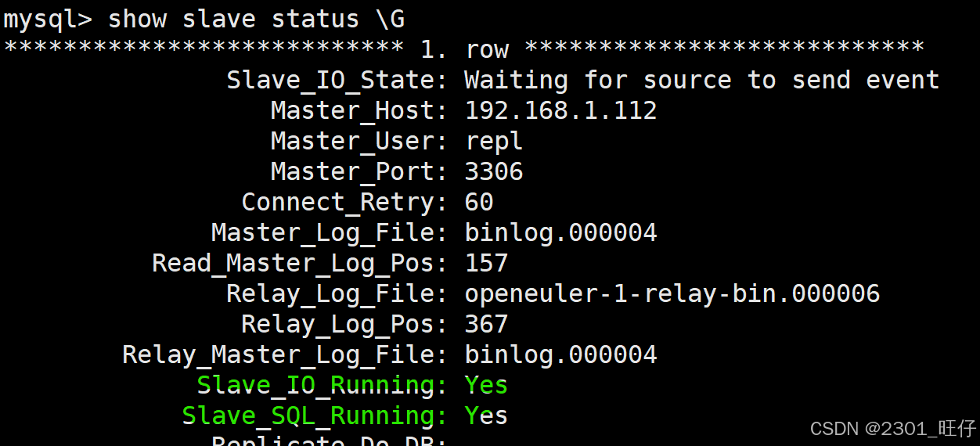The image size is (980, 446).
Task: Click the 'Yes' value for Slave_IO_Running
Action: click(486, 385)
